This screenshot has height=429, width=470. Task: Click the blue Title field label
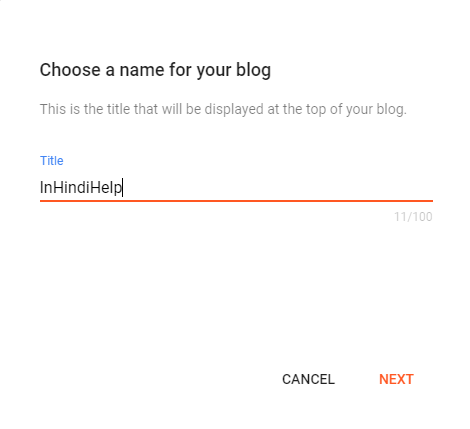coord(52,161)
